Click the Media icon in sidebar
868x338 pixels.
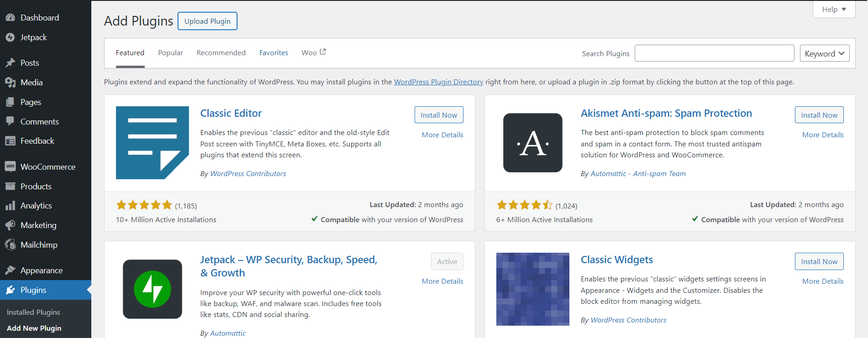click(10, 83)
